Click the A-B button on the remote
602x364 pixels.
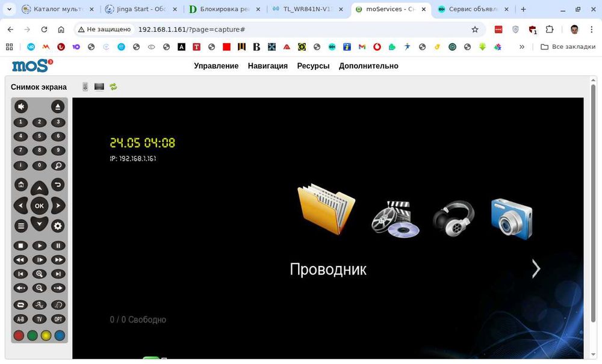point(20,319)
